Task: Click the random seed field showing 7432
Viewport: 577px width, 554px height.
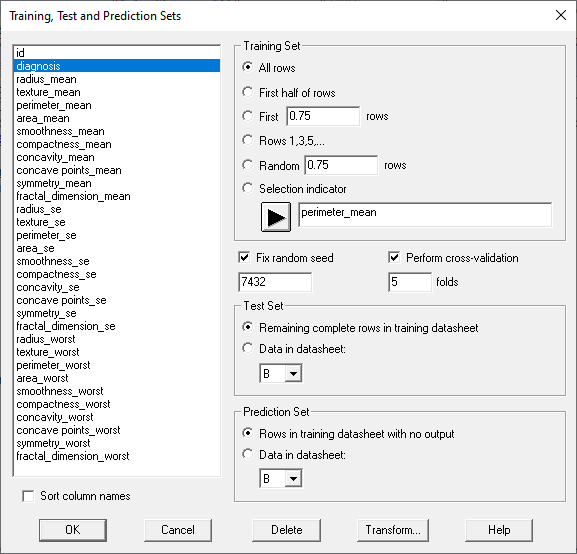Action: [x=275, y=282]
